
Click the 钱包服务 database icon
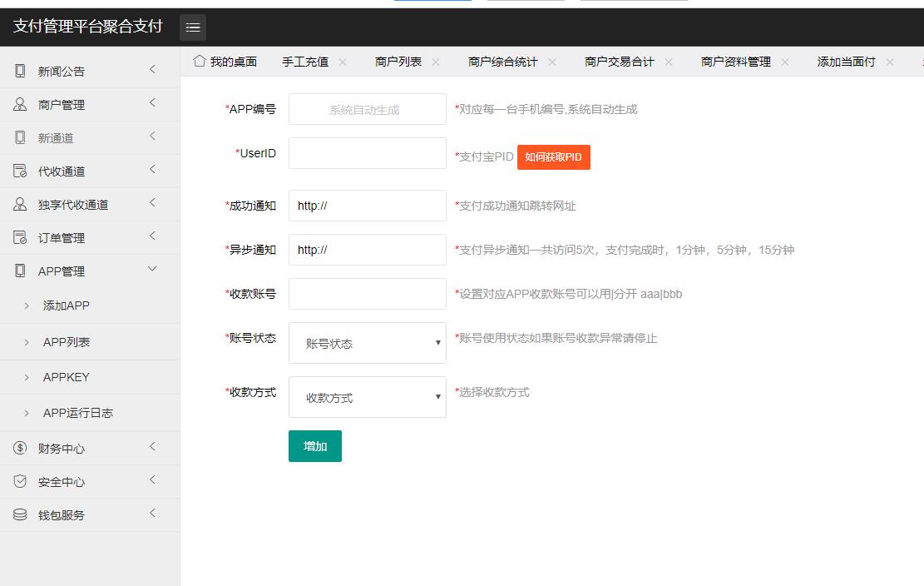(20, 514)
